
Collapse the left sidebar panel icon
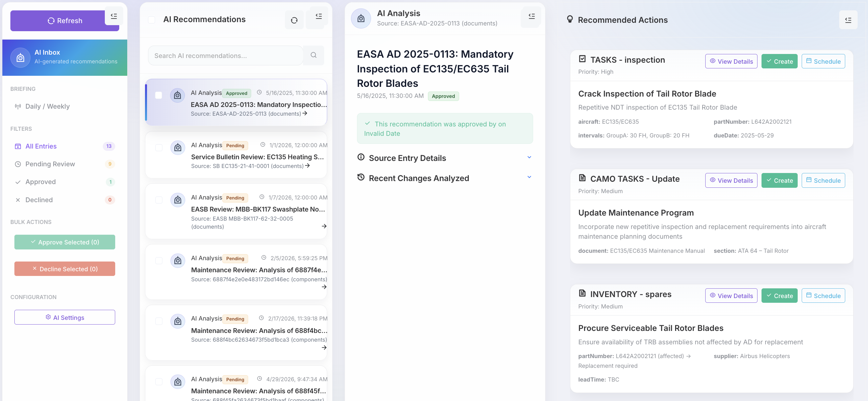point(114,16)
